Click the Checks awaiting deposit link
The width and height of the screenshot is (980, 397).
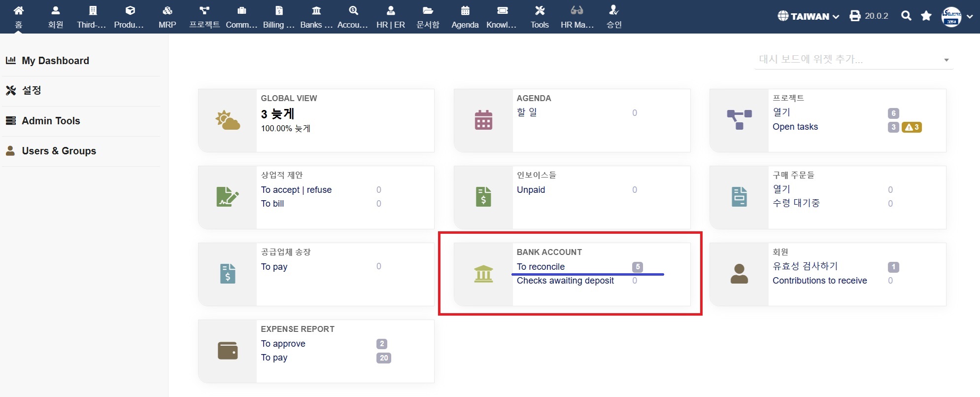[x=565, y=281]
